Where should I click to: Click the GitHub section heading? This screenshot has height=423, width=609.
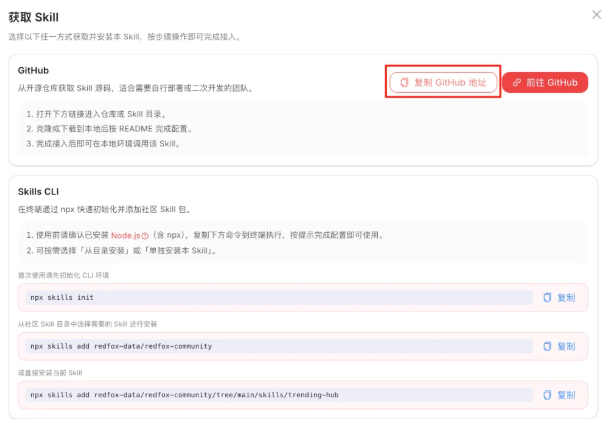tap(33, 70)
